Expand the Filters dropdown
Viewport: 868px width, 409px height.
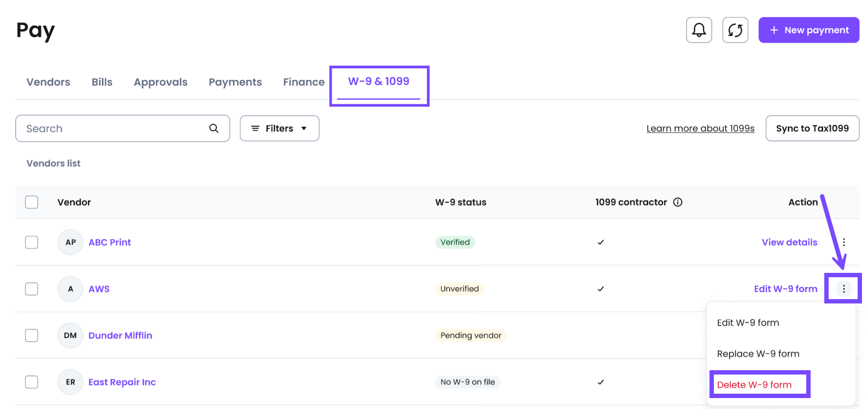click(x=279, y=128)
